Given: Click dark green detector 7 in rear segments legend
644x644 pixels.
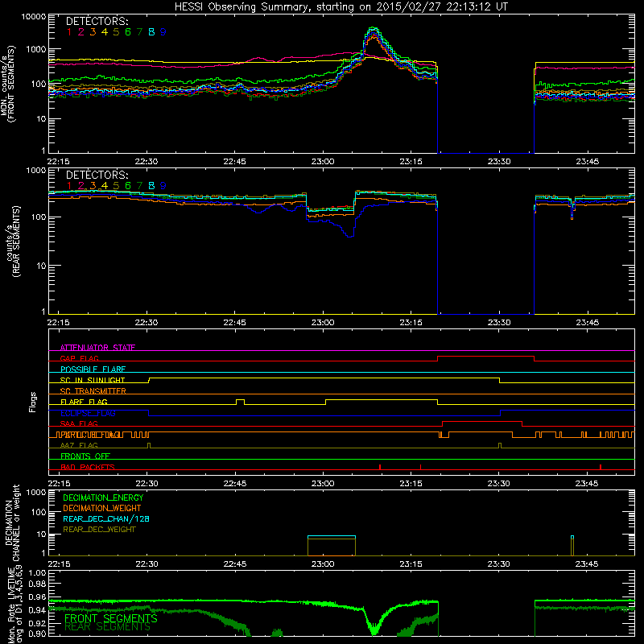Looking at the screenshot, I should tap(139, 186).
